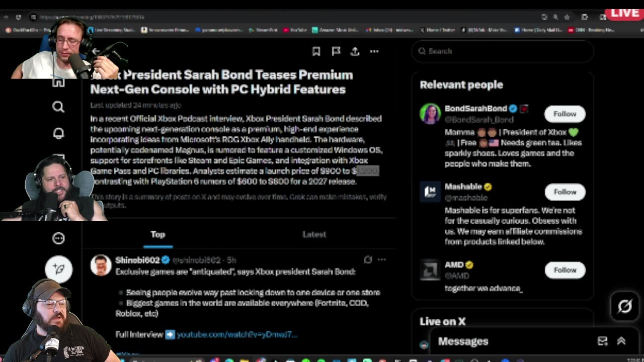Click the Grok floating button
This screenshot has width=644, height=362.
coord(624,306)
